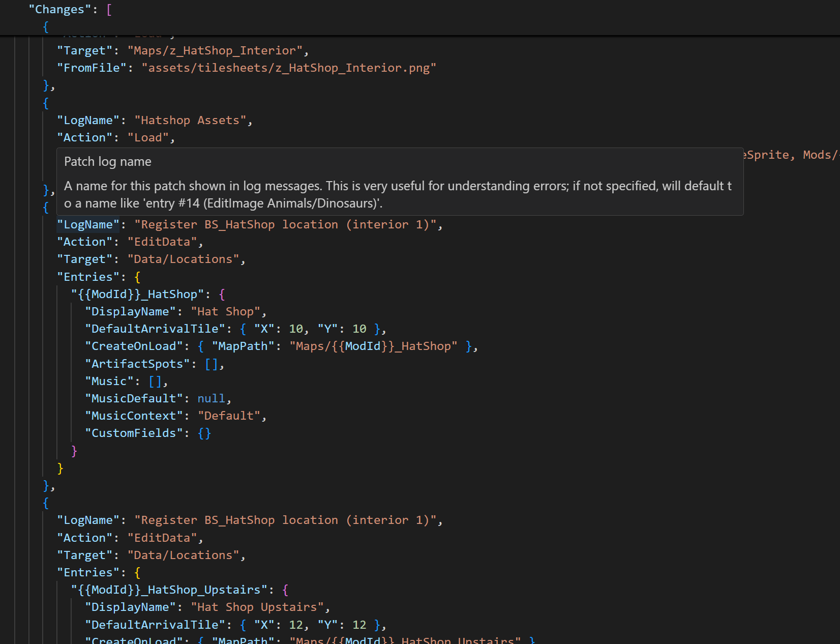Select the null MusicDefault value
The width and height of the screenshot is (840, 644).
tap(211, 398)
